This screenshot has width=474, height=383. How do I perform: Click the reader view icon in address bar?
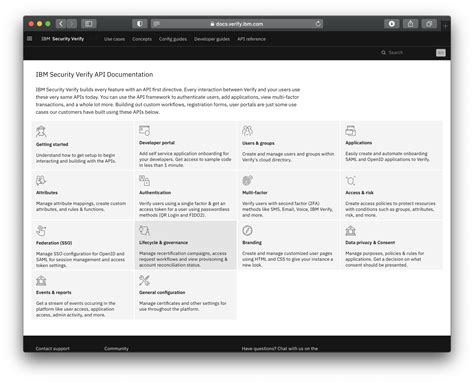pyautogui.click(x=157, y=24)
